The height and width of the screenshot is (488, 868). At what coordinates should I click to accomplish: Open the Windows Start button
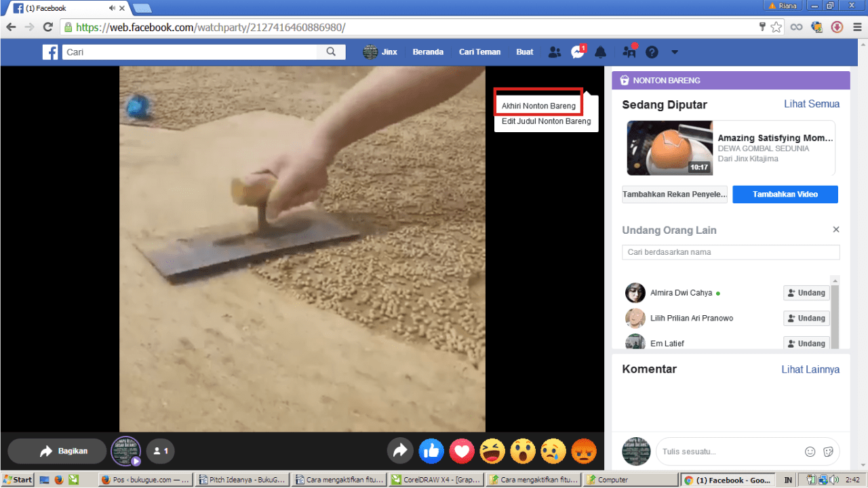(18, 480)
